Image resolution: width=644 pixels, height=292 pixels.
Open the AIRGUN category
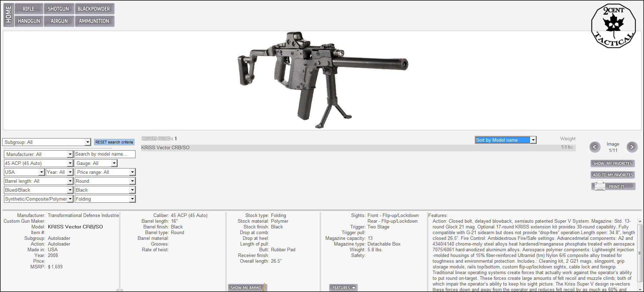point(59,21)
